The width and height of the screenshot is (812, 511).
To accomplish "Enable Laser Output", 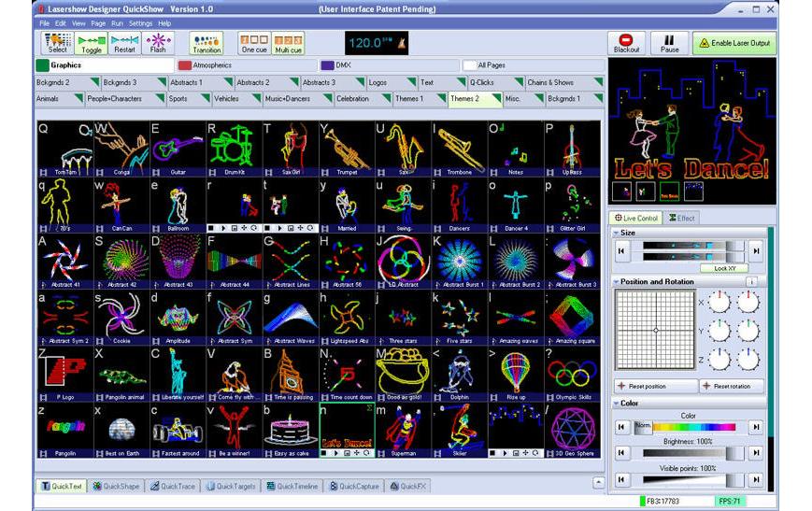I will pos(734,43).
